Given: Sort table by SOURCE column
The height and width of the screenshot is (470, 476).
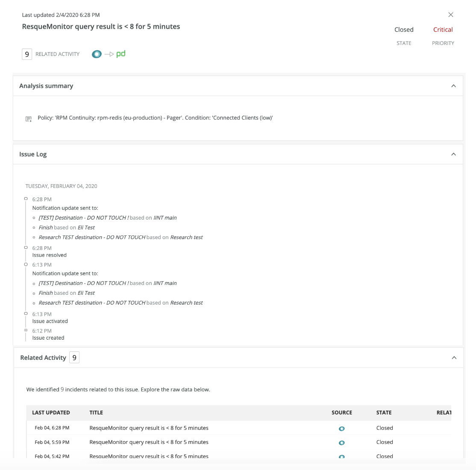Looking at the screenshot, I should tap(342, 413).
